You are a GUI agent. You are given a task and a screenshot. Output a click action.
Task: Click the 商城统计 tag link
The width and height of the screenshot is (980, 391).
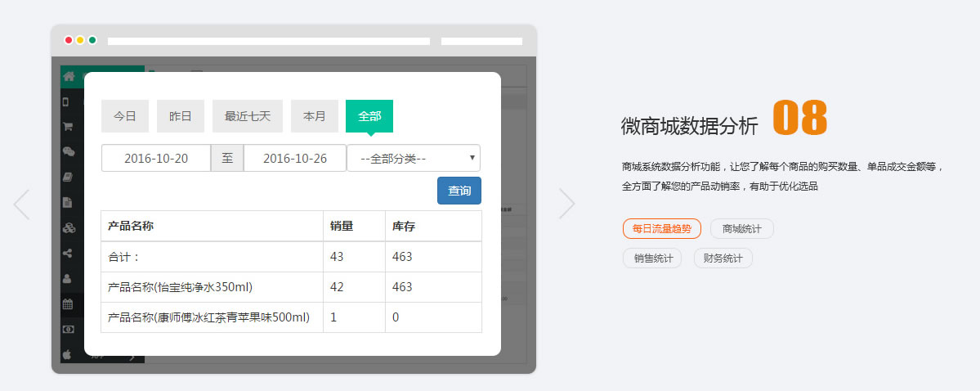click(x=741, y=229)
